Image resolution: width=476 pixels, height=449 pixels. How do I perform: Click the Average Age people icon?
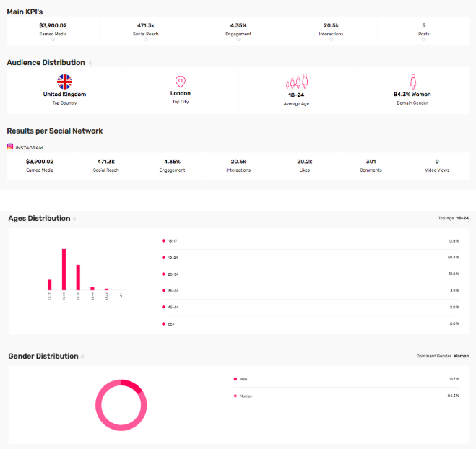(x=297, y=82)
